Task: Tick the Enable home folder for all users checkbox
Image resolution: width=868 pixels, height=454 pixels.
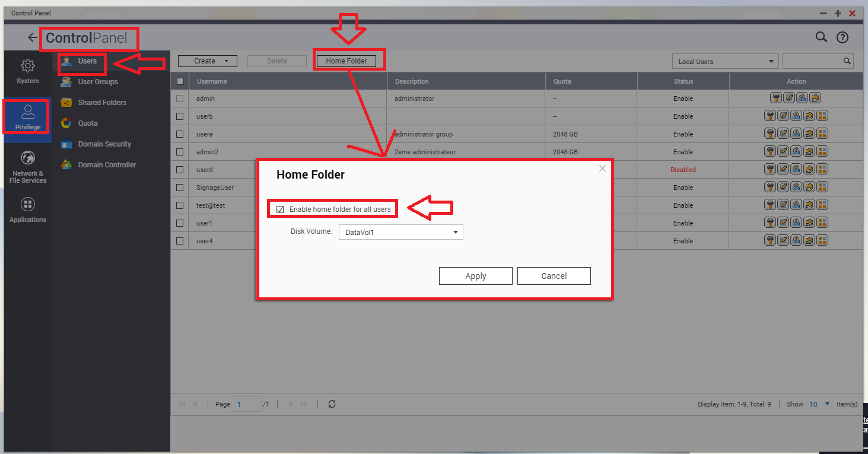Action: [x=280, y=209]
